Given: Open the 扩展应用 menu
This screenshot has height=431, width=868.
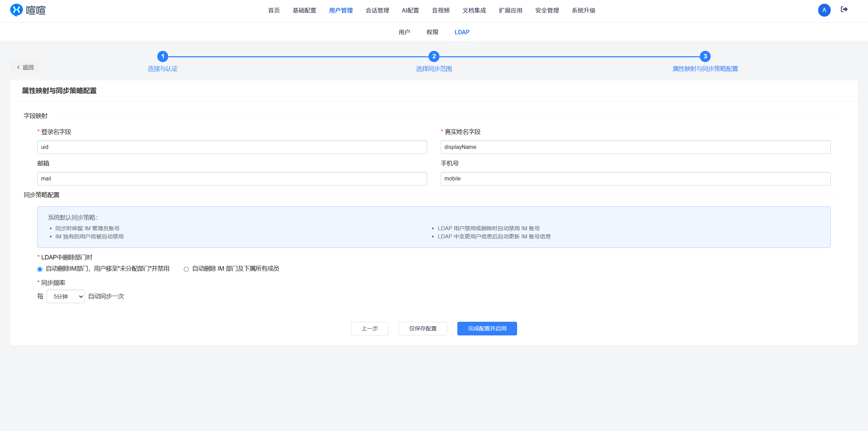Looking at the screenshot, I should 511,11.
